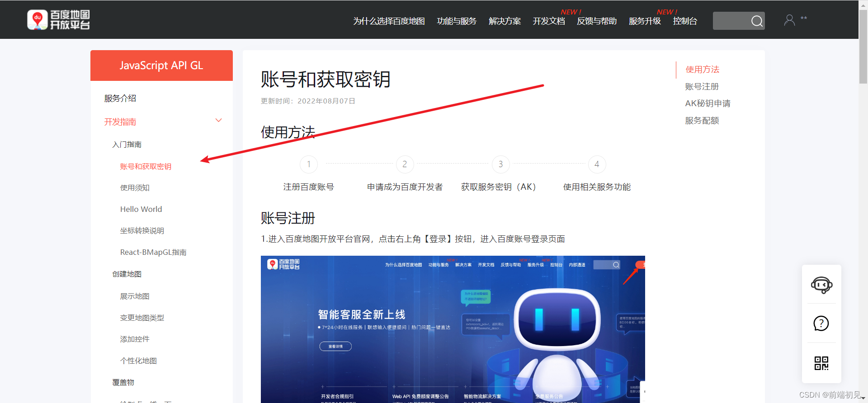Open 开发文档 menu
868x403 pixels.
[x=549, y=21]
